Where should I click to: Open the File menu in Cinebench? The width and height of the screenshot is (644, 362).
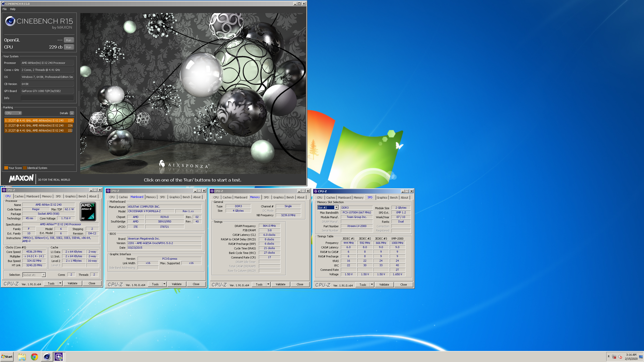(5, 9)
